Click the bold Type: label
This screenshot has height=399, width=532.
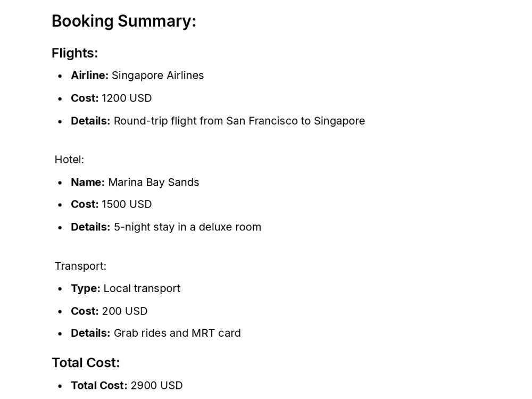(86, 288)
